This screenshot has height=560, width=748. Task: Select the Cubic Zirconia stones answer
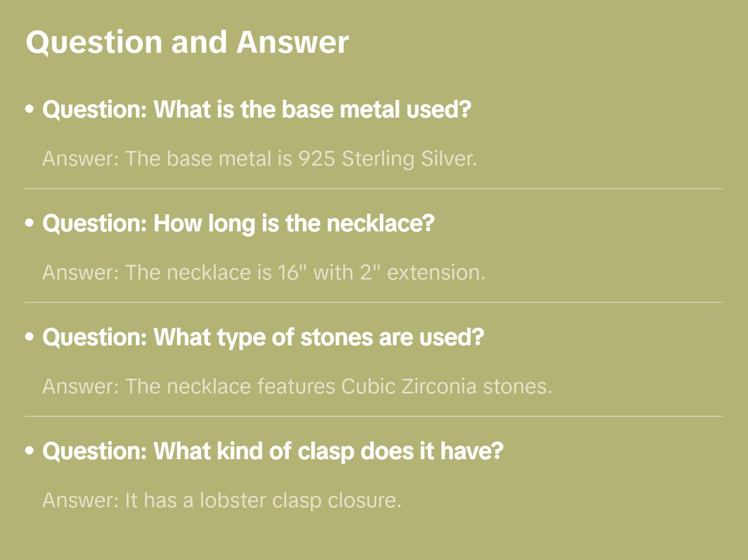(x=297, y=387)
